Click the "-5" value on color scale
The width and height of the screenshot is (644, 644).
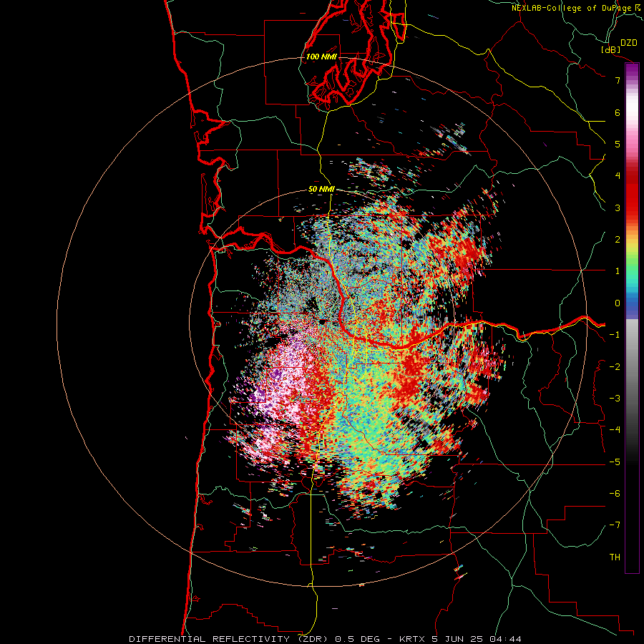[x=615, y=462]
